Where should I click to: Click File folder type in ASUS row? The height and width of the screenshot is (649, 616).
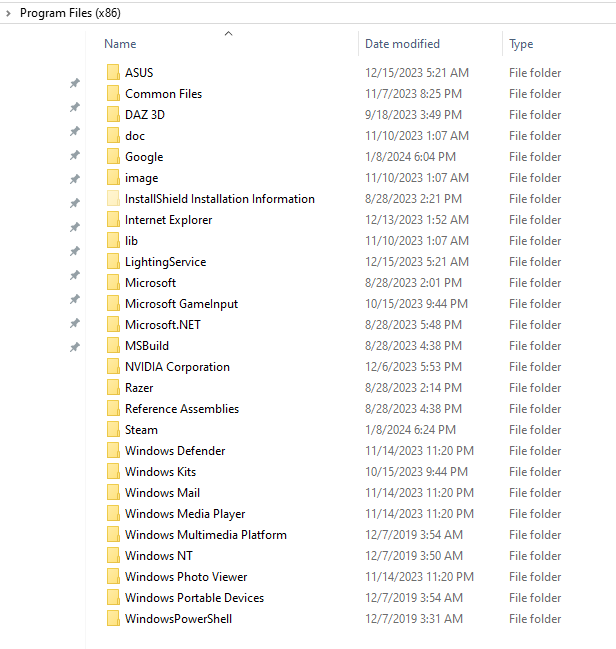coord(535,73)
